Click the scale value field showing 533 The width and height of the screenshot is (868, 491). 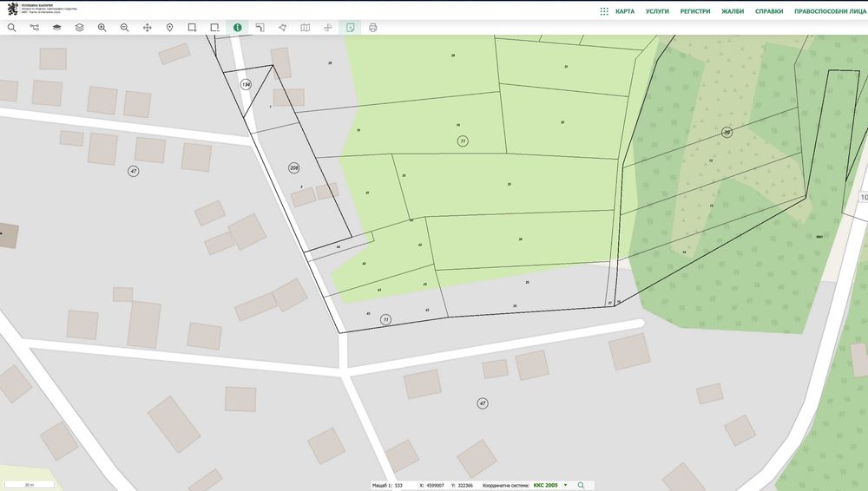point(399,485)
